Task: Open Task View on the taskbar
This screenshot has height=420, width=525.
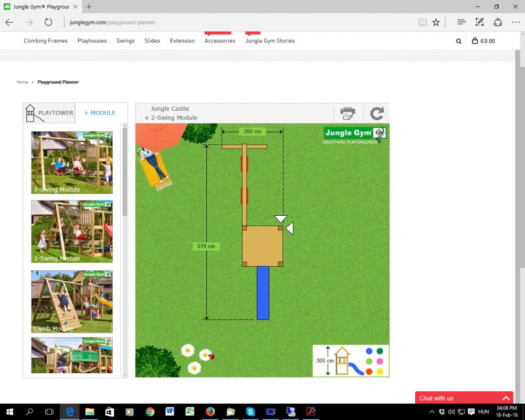Action: click(49, 412)
